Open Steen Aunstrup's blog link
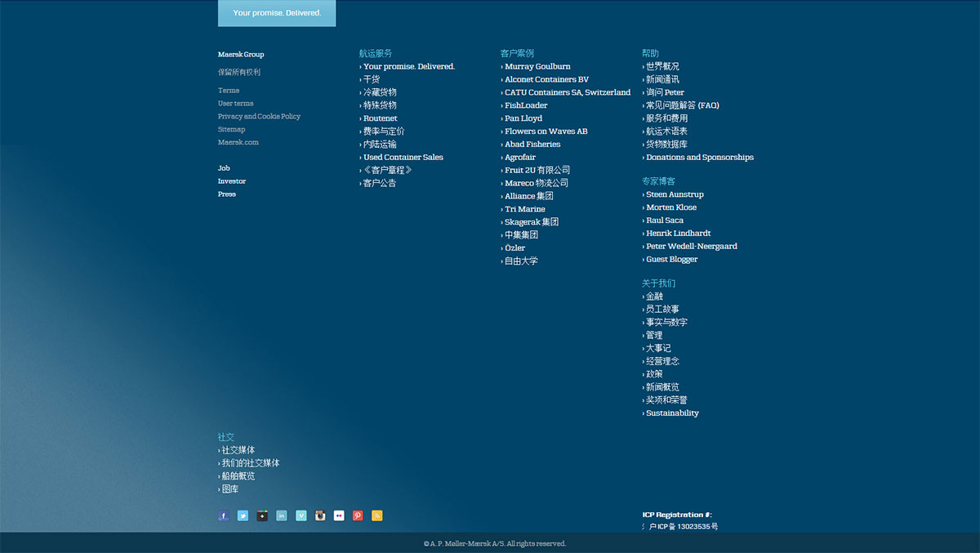 (673, 194)
